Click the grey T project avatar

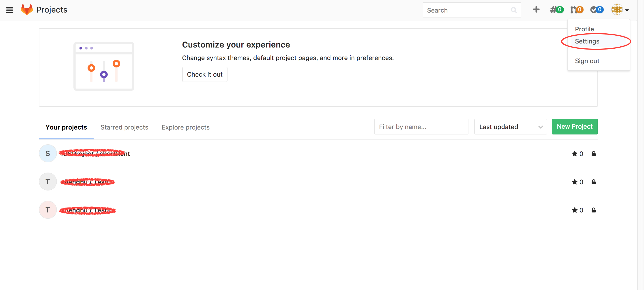pyautogui.click(x=48, y=182)
